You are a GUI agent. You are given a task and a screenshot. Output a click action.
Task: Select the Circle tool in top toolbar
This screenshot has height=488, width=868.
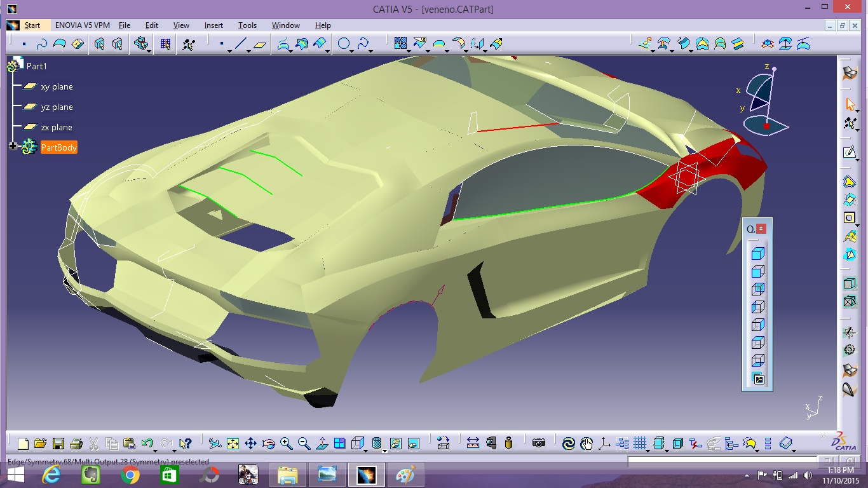[x=344, y=44]
